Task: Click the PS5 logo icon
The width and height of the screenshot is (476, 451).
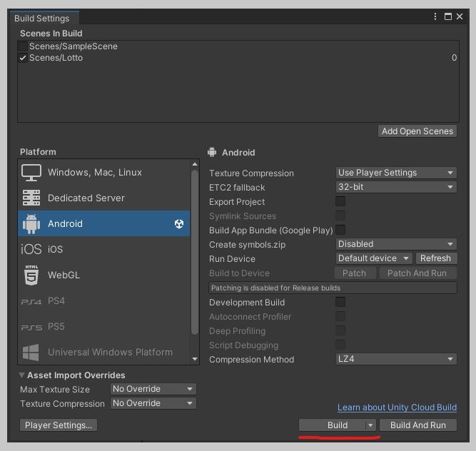Action: click(31, 327)
